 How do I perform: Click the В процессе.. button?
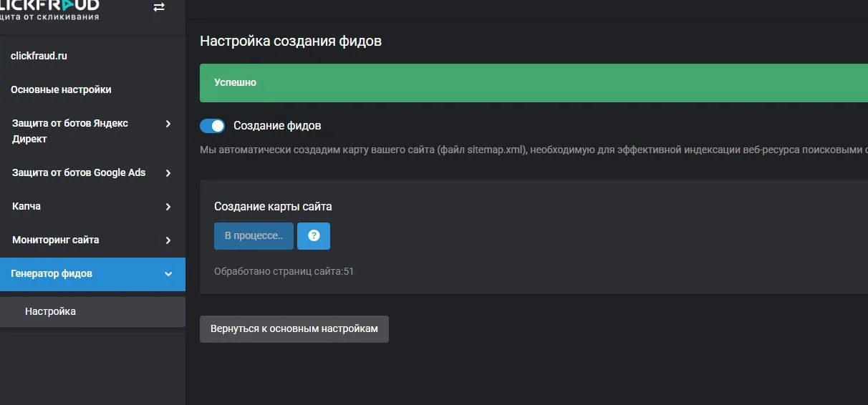pyautogui.click(x=254, y=235)
